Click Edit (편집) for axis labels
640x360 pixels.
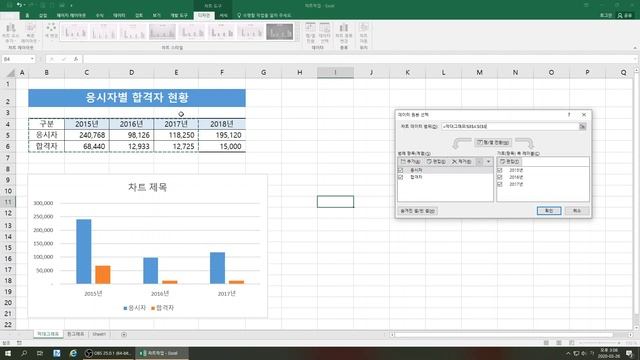(509, 162)
